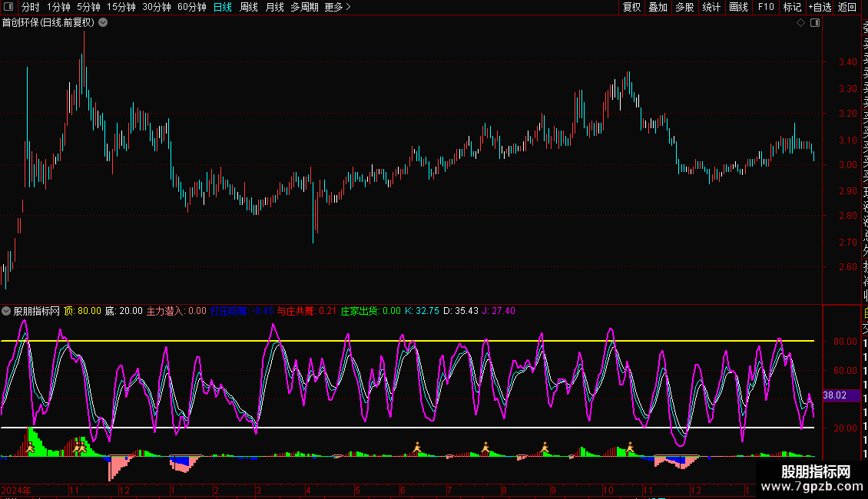Switch to the 周线 weekly chart
Image resolution: width=868 pixels, height=499 pixels.
pyautogui.click(x=248, y=7)
